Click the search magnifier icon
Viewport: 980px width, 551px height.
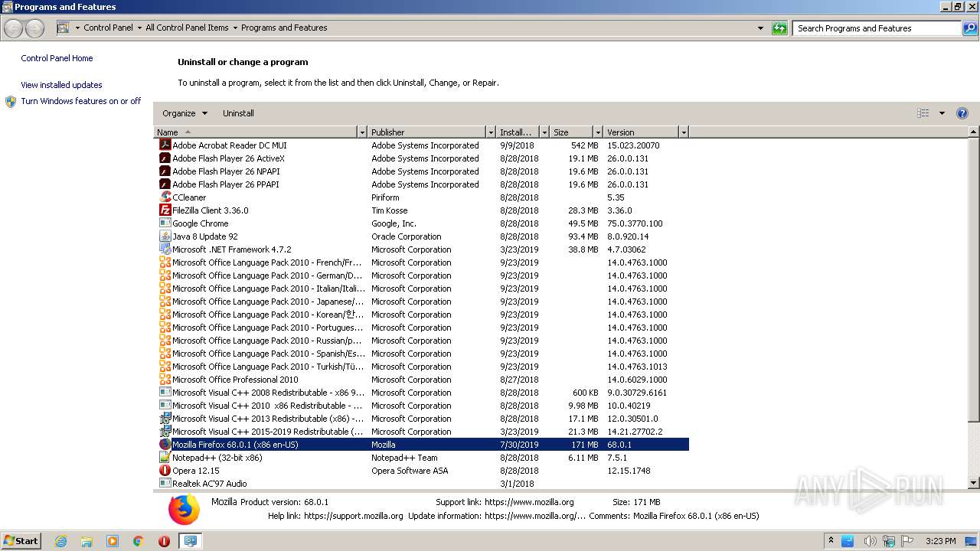click(x=969, y=28)
